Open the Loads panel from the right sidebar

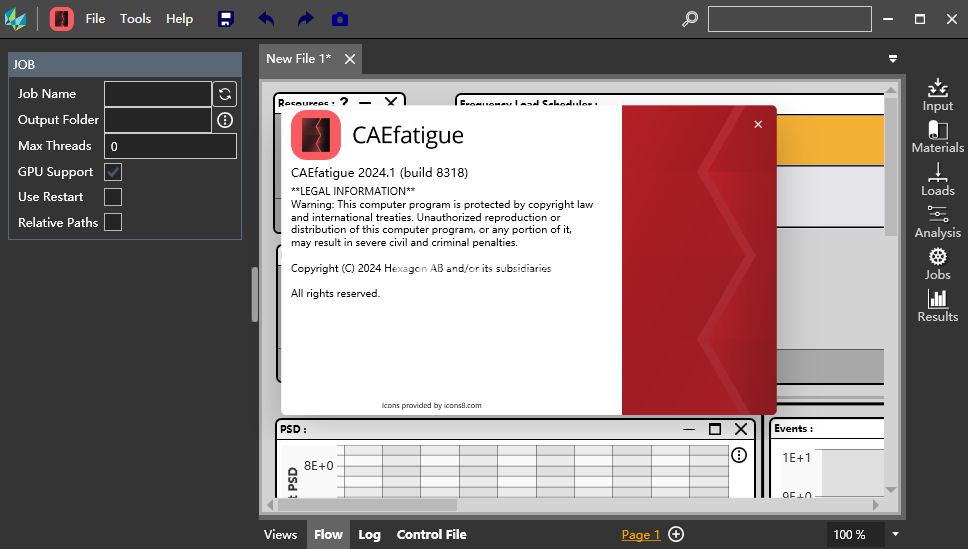[x=938, y=180]
